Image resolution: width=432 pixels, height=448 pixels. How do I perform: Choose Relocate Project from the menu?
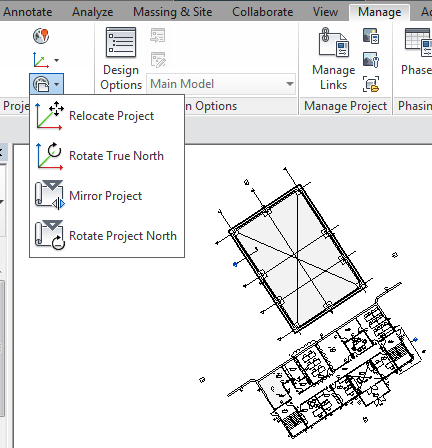click(107, 116)
